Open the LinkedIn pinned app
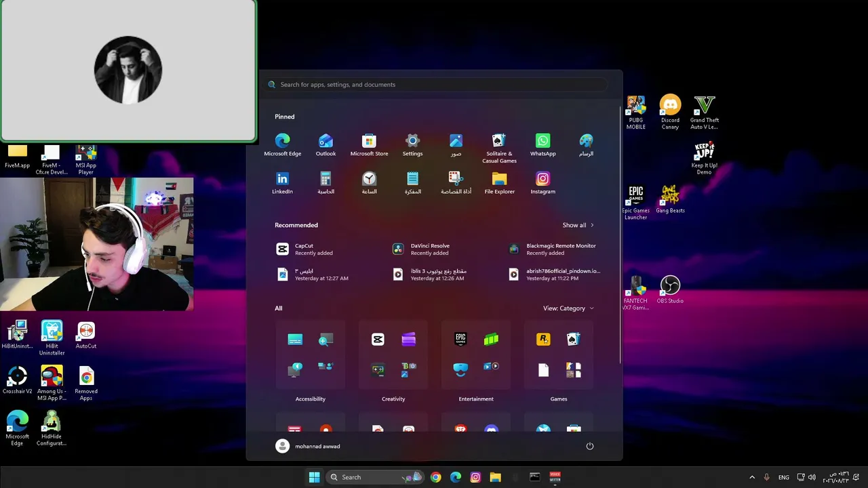This screenshot has width=868, height=488. coord(282,183)
